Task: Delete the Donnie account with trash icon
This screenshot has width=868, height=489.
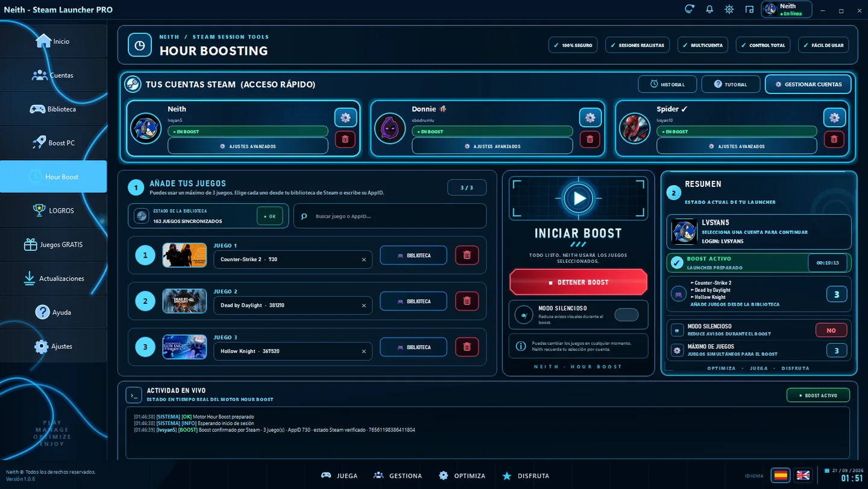Action: pyautogui.click(x=590, y=139)
